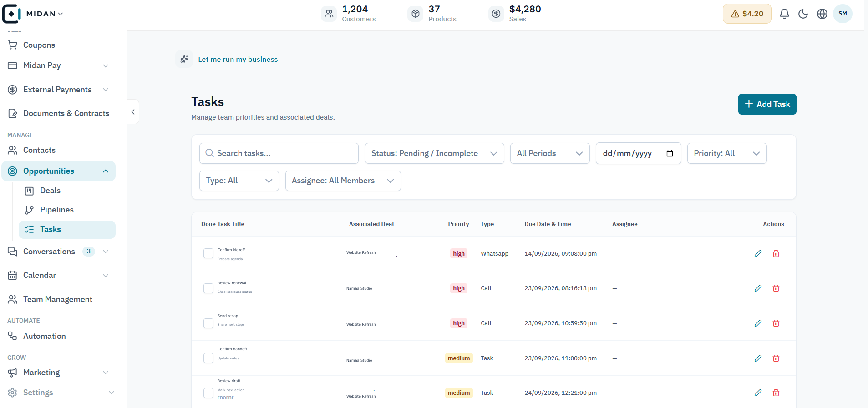The width and height of the screenshot is (868, 408).
Task: Edit the Review renewal task
Action: [758, 288]
